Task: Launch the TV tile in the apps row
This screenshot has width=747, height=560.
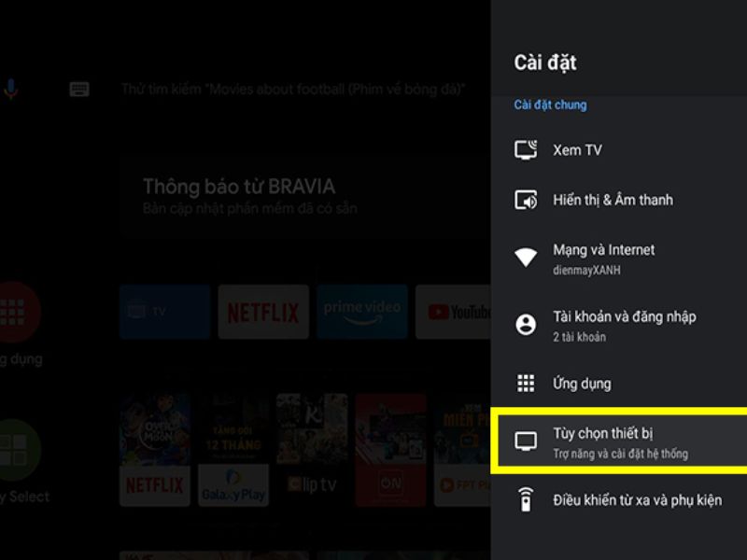Action: (x=164, y=312)
